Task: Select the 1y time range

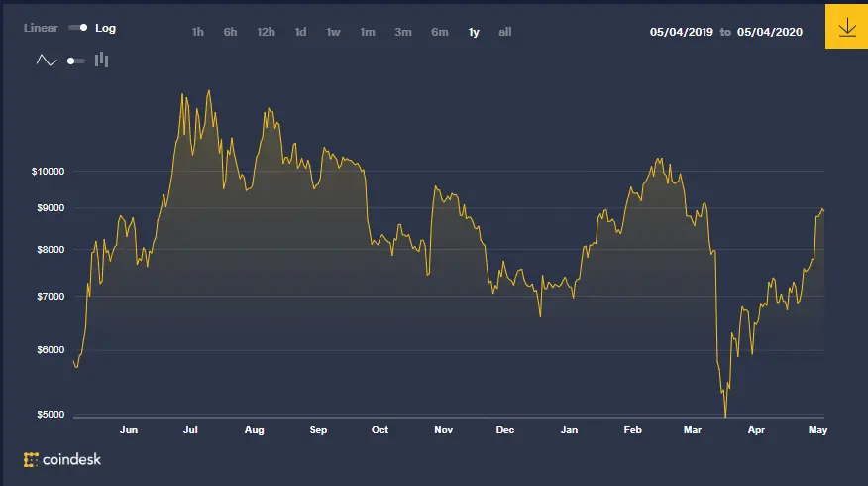Action: (x=474, y=32)
